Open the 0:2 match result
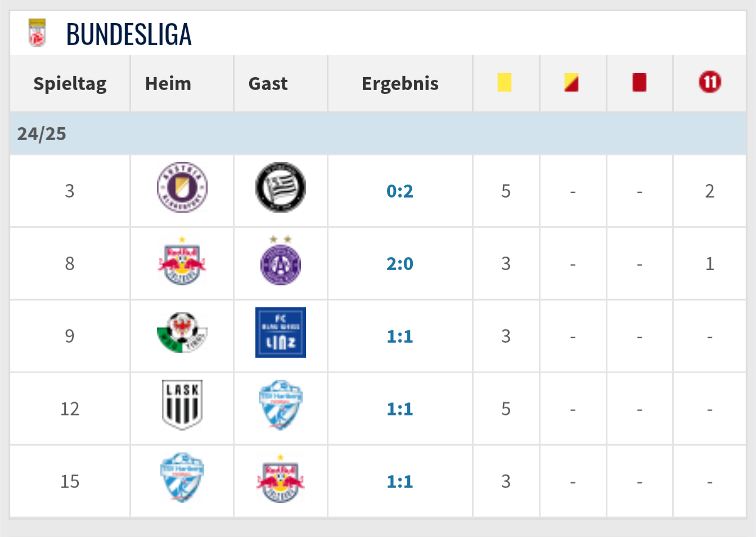 point(399,191)
